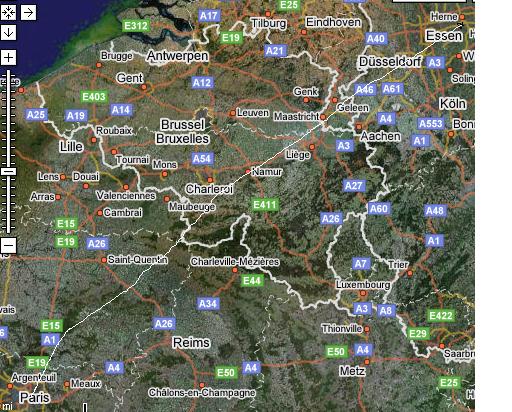Click the E312 road shield near the coast
This screenshot has width=512, height=412.
[135, 26]
